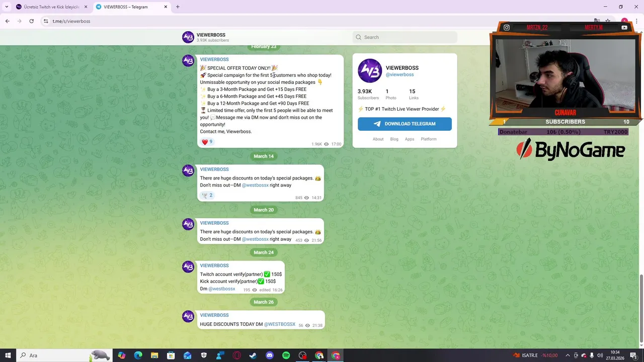Click the 14:31 timestamp on March 14 post

[316, 198]
